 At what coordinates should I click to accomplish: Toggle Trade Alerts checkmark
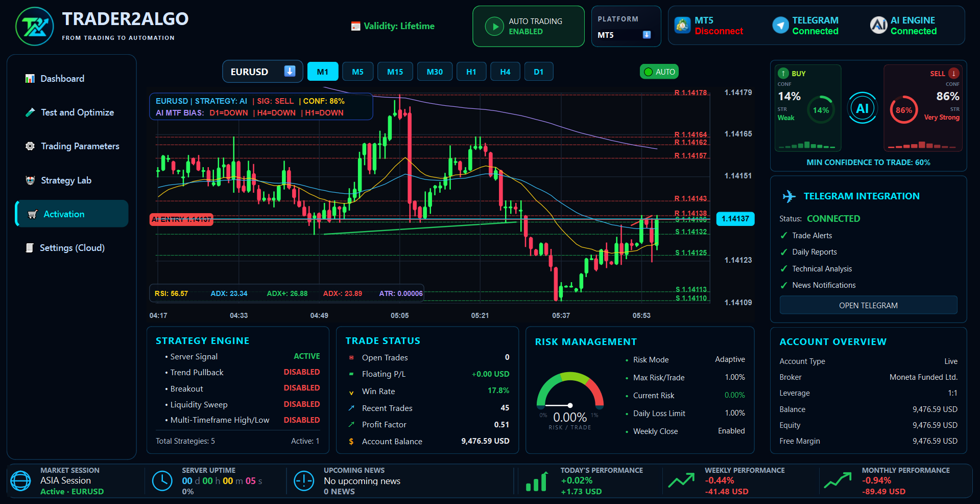coord(784,236)
